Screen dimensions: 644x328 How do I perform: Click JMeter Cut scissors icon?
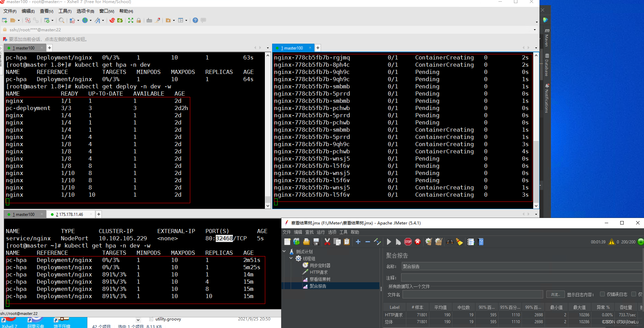pos(327,242)
